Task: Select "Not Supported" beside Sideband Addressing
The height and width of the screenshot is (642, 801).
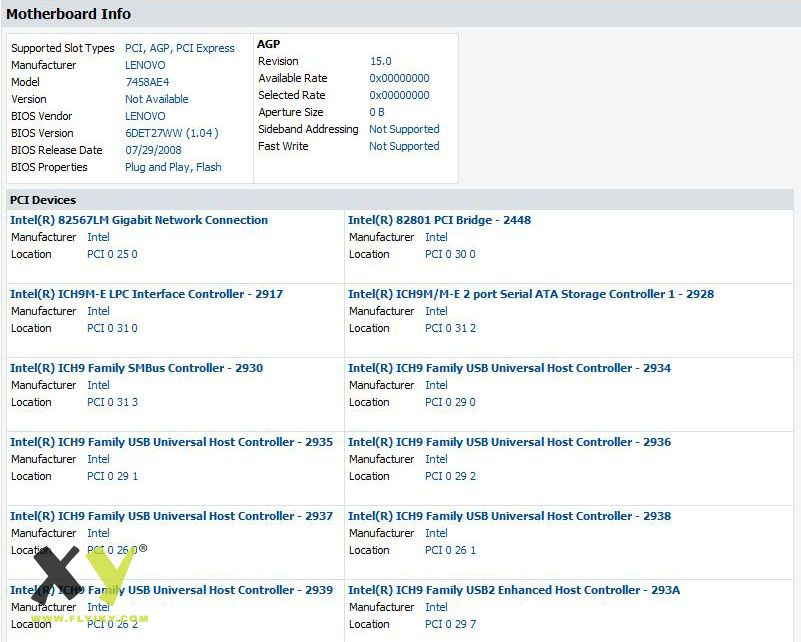Action: (404, 129)
